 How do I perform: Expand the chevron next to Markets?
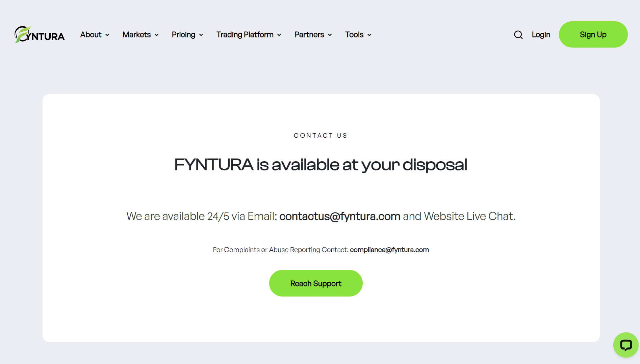coord(156,35)
